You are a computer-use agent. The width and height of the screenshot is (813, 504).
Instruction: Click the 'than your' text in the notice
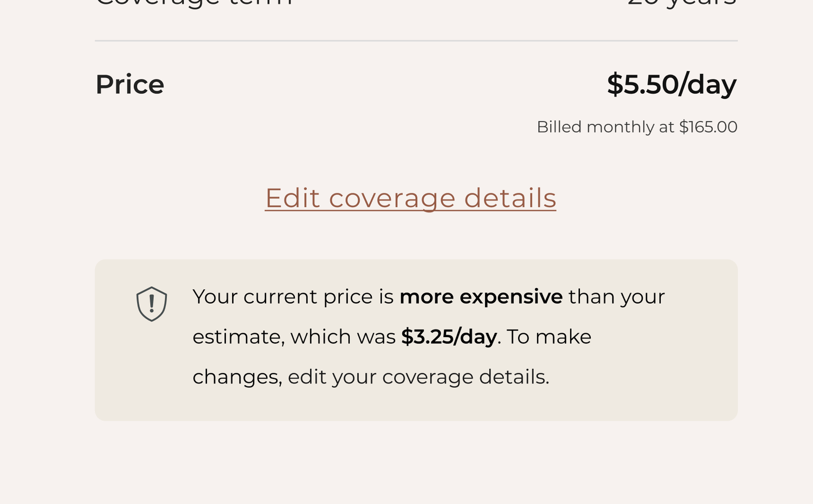(x=616, y=297)
